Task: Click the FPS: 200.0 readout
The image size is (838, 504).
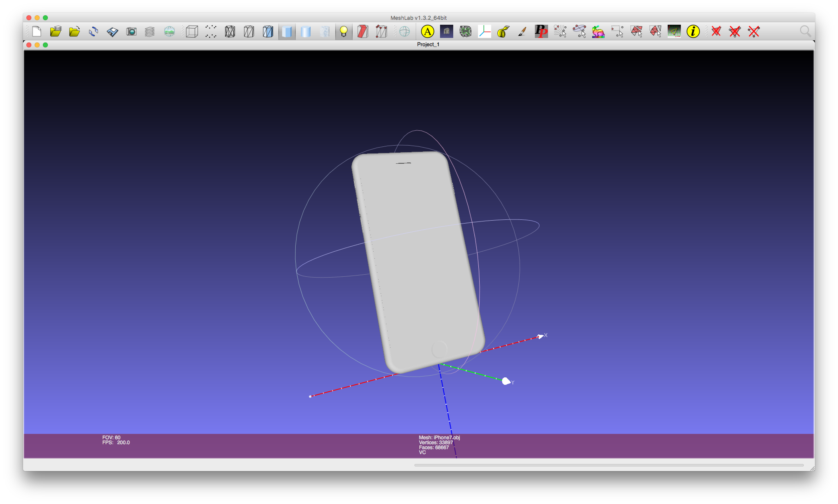Action: pyautogui.click(x=116, y=443)
